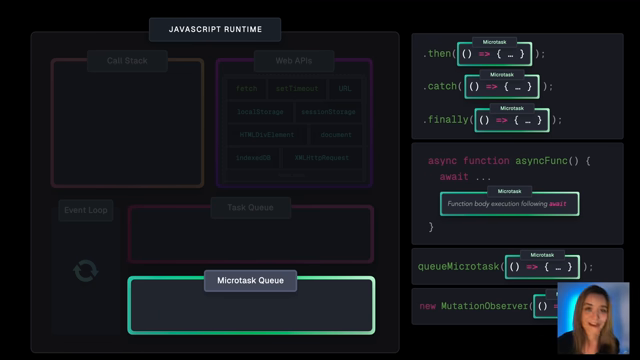Screen dimensions: 640x360
Task: Click the Event Loop circular arrows icon
Action: coord(86,271)
